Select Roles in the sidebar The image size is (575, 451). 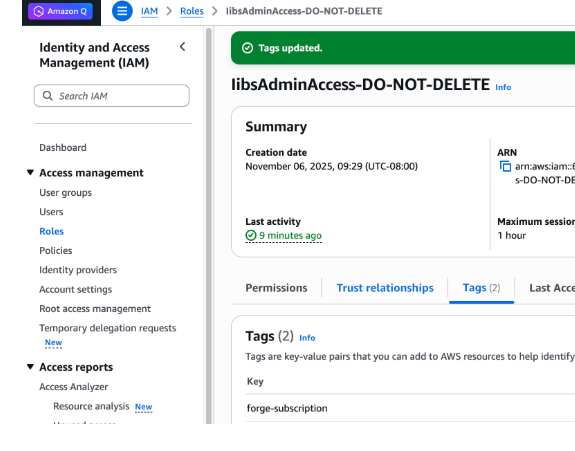(52, 231)
